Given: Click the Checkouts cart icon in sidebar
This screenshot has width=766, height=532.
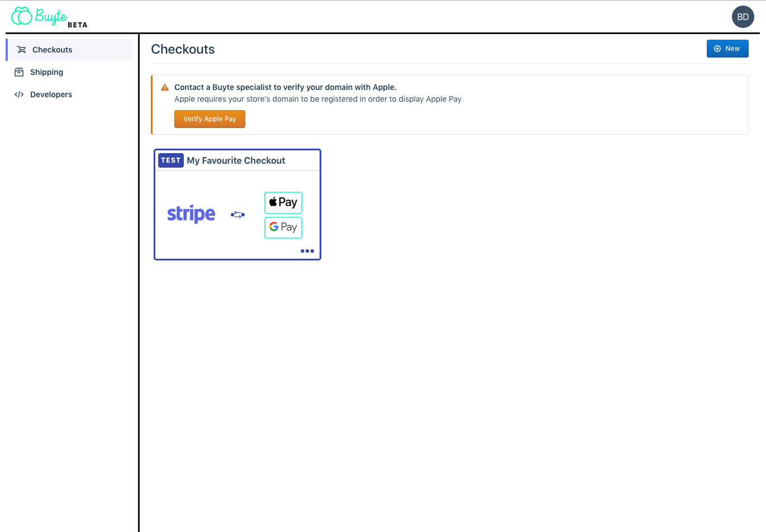Looking at the screenshot, I should 21,50.
